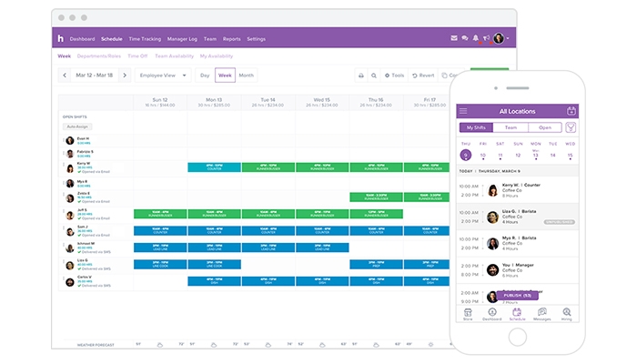Image resolution: width=637 pixels, height=364 pixels.
Task: Open the mobile hamburger menu icon
Action: tap(463, 111)
